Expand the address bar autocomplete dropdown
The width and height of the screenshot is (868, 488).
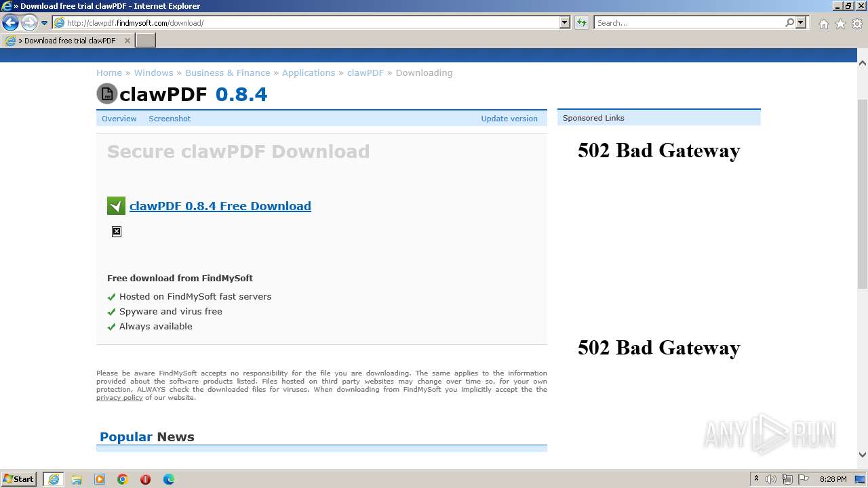point(565,22)
